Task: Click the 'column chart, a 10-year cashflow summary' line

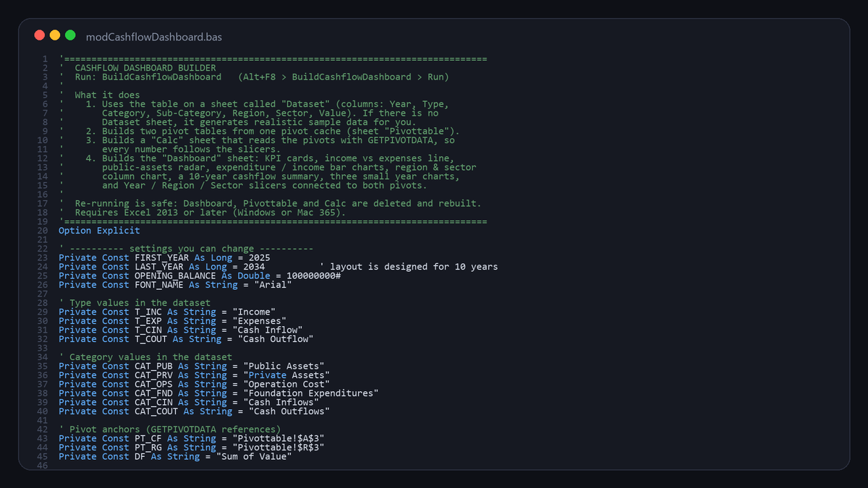Action: coord(281,176)
